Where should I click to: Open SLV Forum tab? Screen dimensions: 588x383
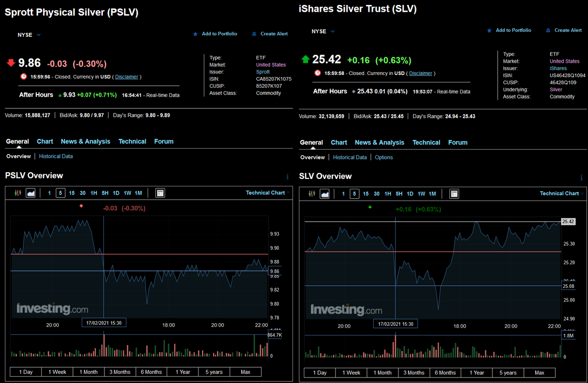pyautogui.click(x=458, y=142)
